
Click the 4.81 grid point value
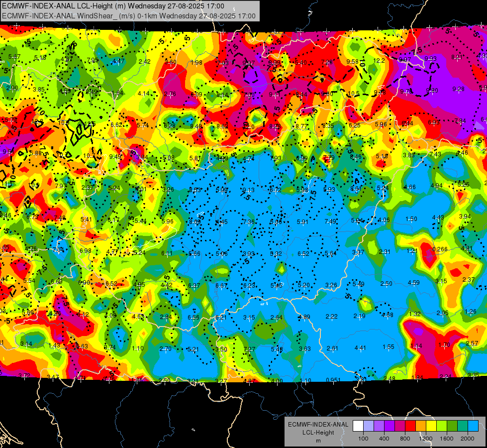point(467,248)
